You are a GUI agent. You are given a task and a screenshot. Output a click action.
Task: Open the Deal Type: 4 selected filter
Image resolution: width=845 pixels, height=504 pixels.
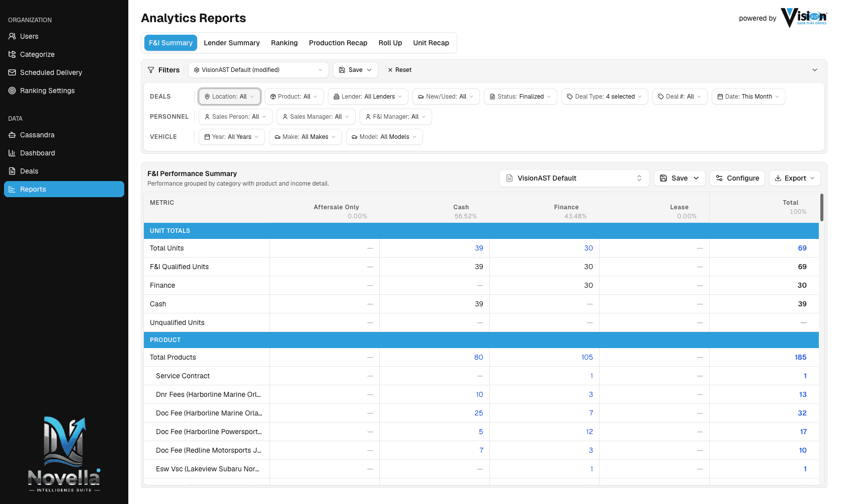[605, 97]
